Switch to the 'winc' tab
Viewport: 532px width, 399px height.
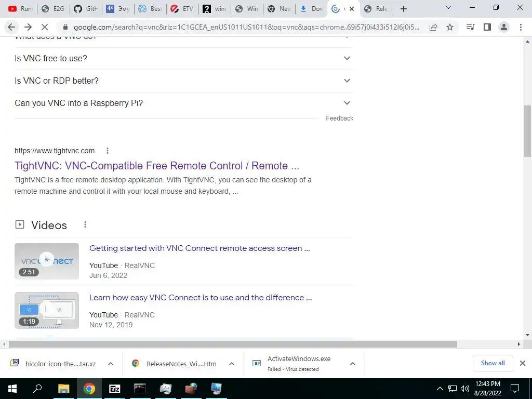pyautogui.click(x=215, y=9)
